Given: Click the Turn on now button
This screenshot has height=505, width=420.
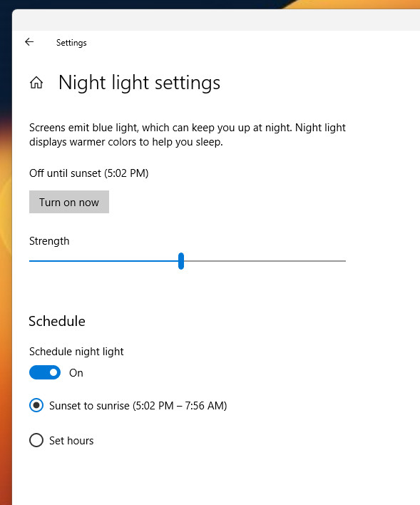Looking at the screenshot, I should pos(69,202).
